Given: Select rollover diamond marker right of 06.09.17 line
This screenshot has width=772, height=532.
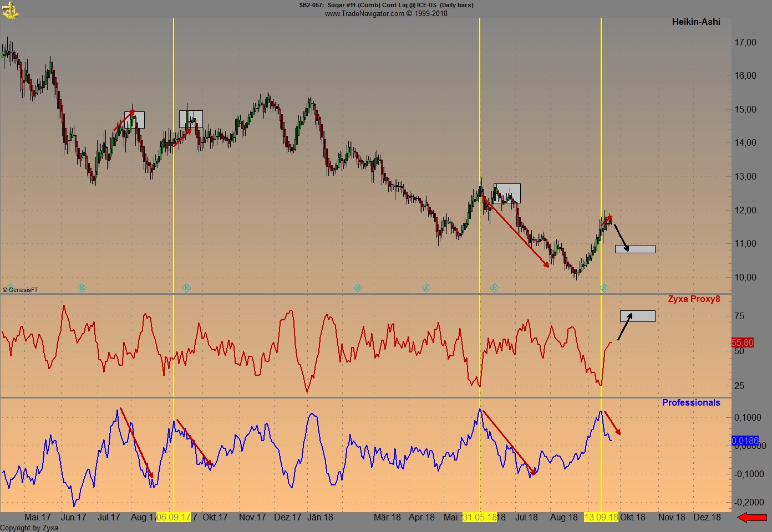Looking at the screenshot, I should click(x=186, y=288).
